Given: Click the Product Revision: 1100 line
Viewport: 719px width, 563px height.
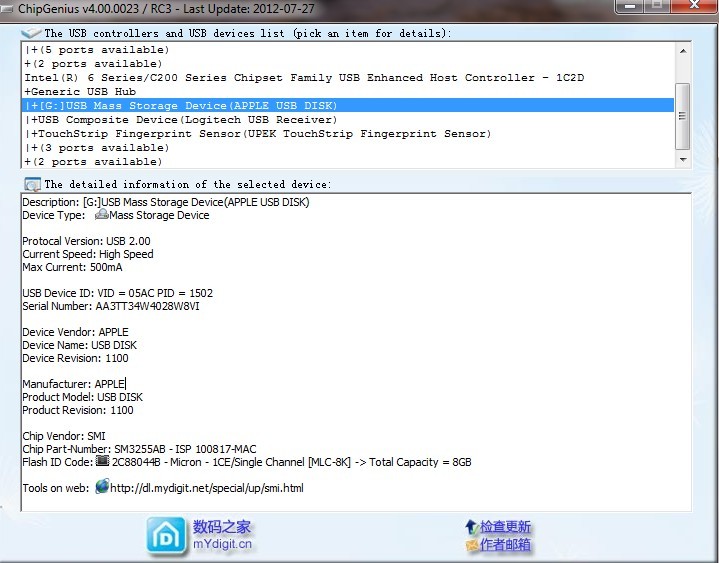Looking at the screenshot, I should [x=78, y=410].
